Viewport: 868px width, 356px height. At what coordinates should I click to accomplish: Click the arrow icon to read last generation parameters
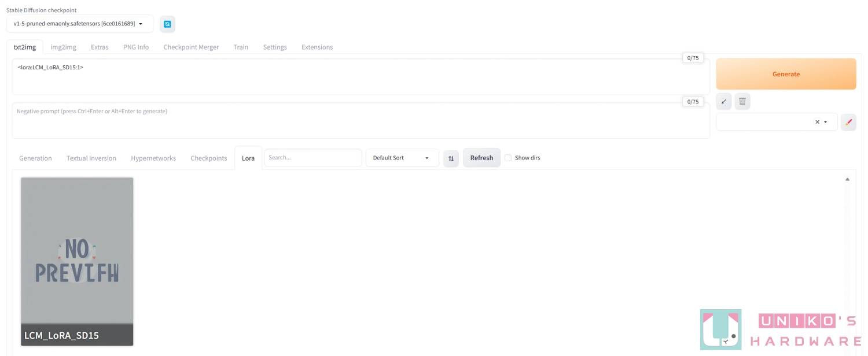click(723, 102)
